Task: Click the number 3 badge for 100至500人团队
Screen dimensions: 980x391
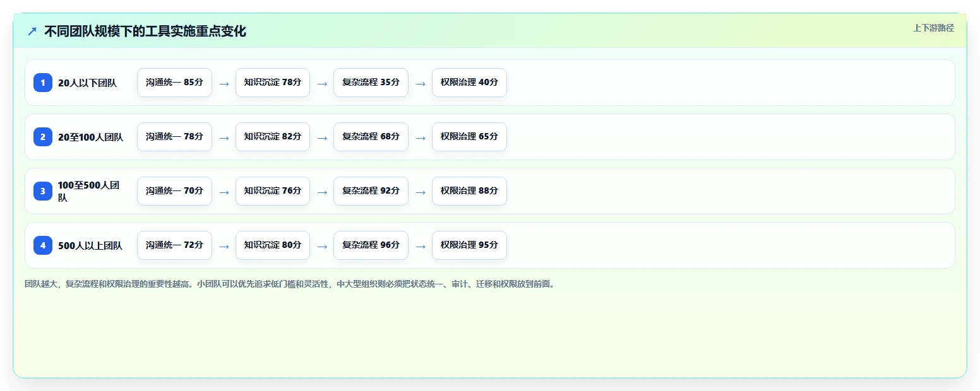Action: 43,191
